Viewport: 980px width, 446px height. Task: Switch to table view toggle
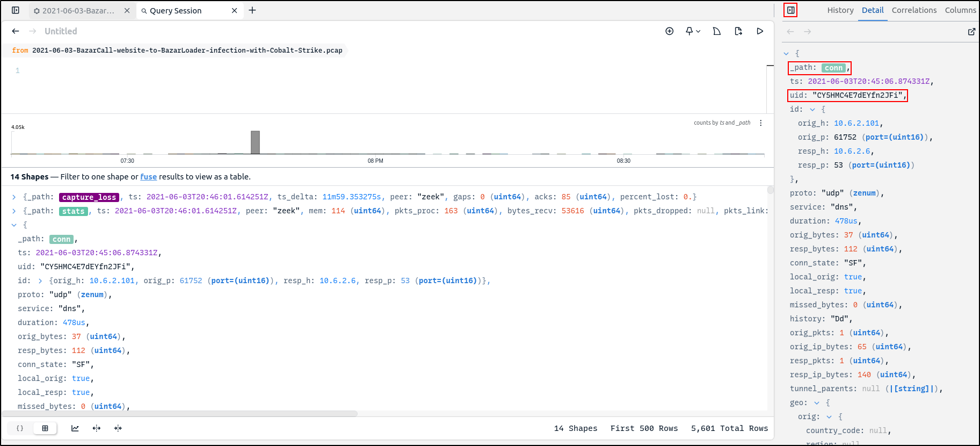point(45,428)
